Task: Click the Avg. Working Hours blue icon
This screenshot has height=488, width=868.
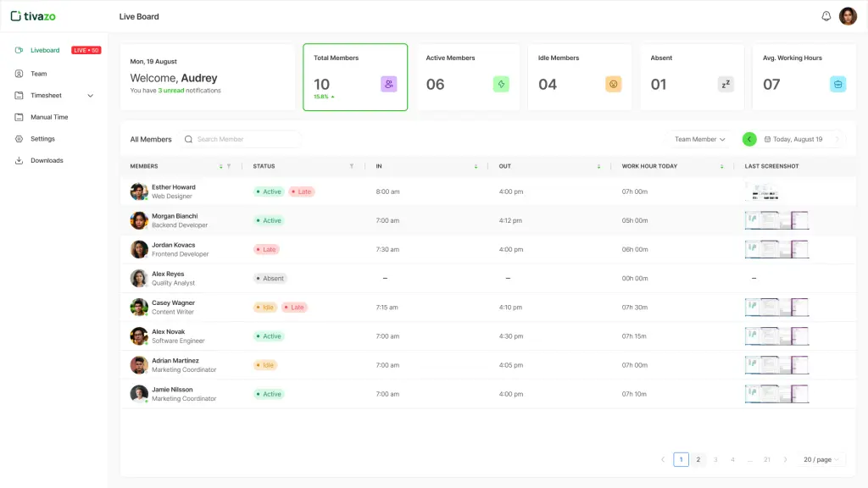Action: (x=837, y=84)
